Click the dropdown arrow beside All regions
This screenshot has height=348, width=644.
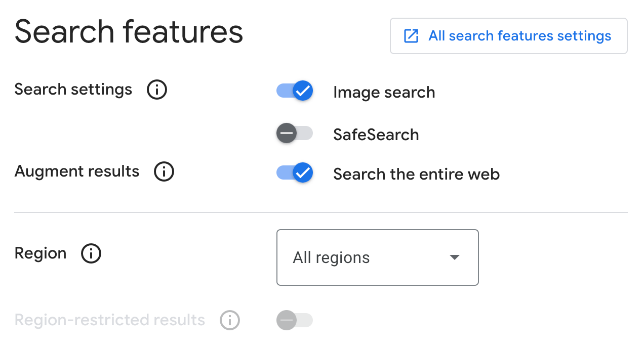[455, 257]
